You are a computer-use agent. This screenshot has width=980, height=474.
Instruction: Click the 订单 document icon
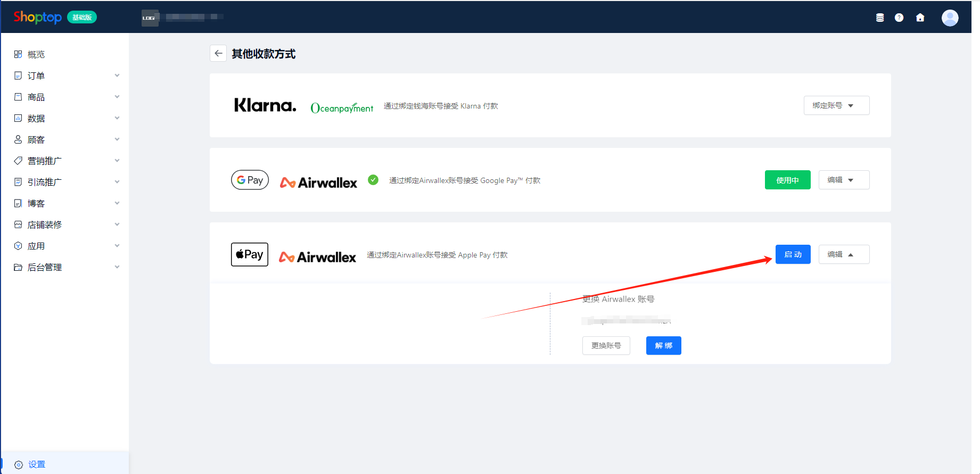tap(18, 76)
